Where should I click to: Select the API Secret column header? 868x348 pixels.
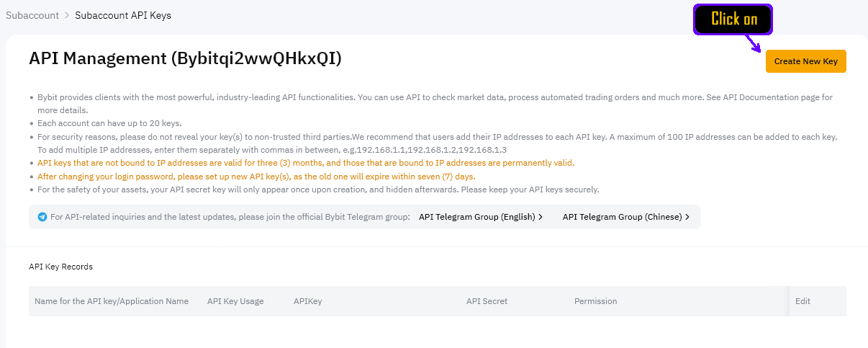point(487,301)
